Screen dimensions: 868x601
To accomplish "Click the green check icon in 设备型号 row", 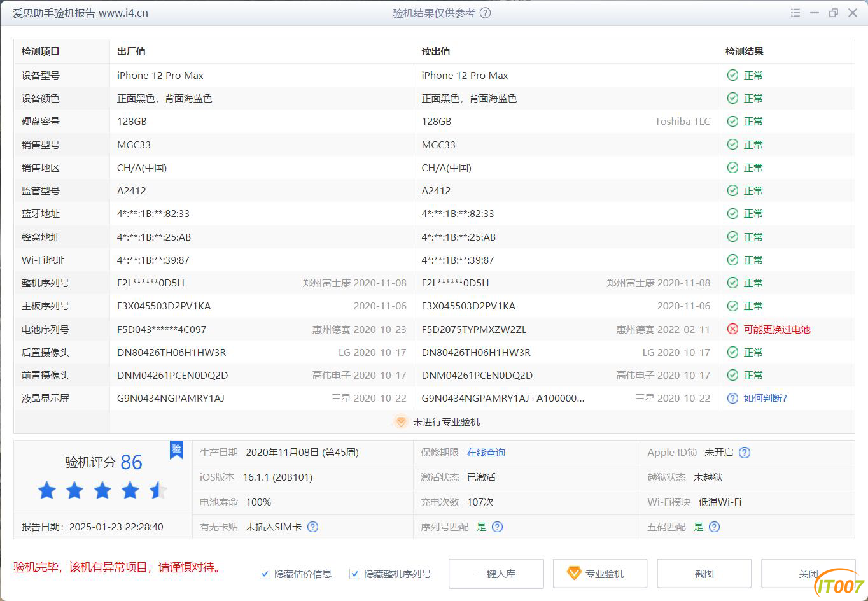I will click(x=732, y=75).
